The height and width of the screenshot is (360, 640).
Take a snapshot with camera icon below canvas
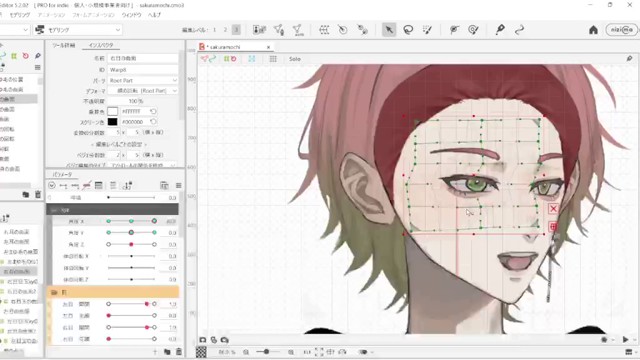click(x=202, y=340)
